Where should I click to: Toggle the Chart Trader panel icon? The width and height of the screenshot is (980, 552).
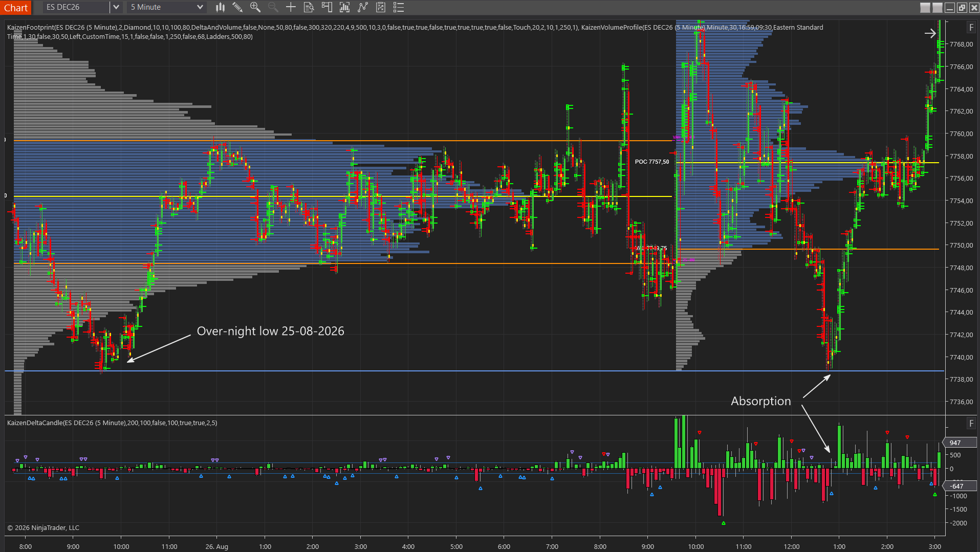[326, 7]
